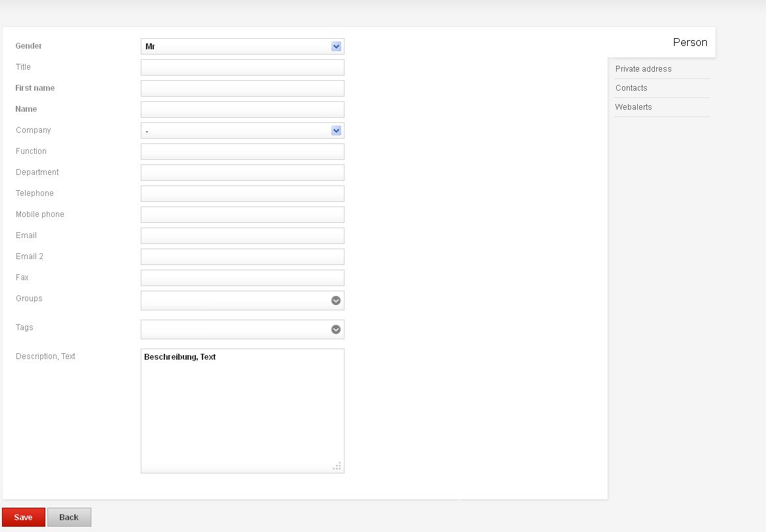The width and height of the screenshot is (766, 532).
Task: Expand the Company dropdown
Action: pos(336,131)
